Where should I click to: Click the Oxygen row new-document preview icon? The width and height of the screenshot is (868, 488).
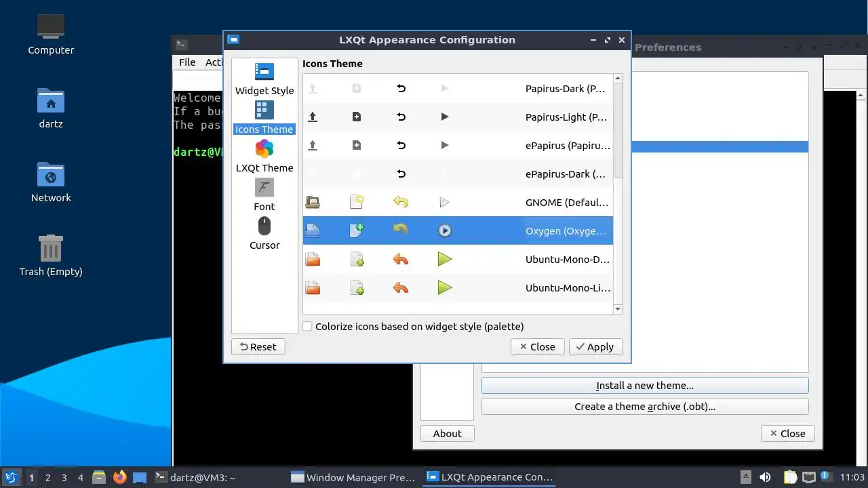point(357,230)
